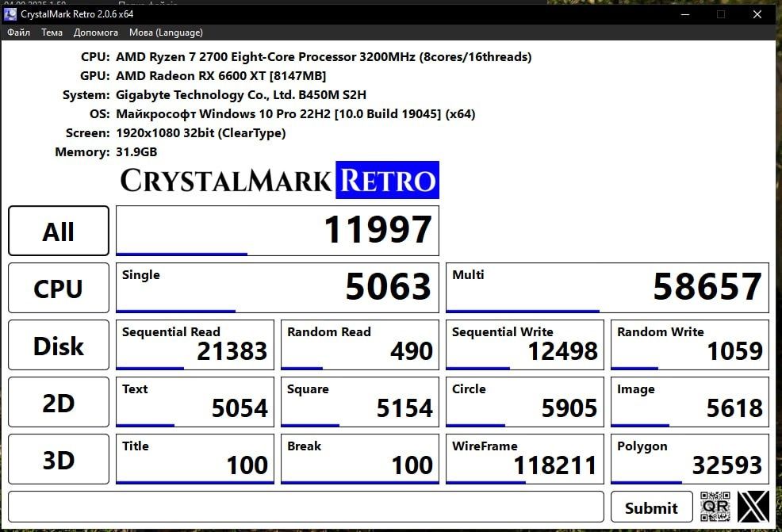Click the Sequential Read score 21383
Viewport: 782px width, 532px height.
[x=195, y=345]
